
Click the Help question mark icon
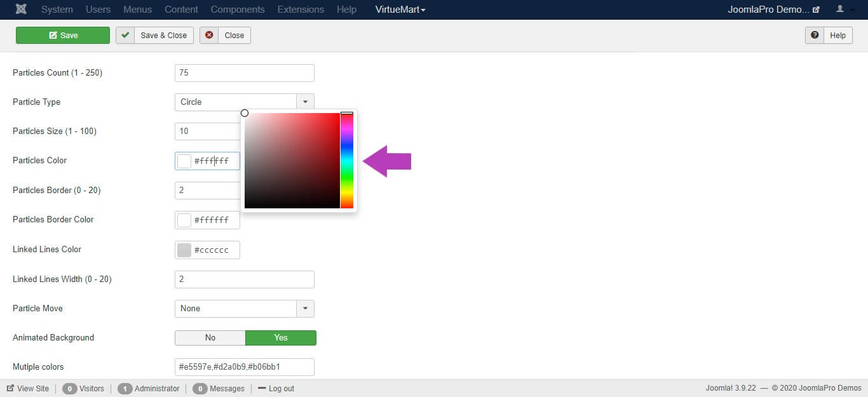(815, 35)
